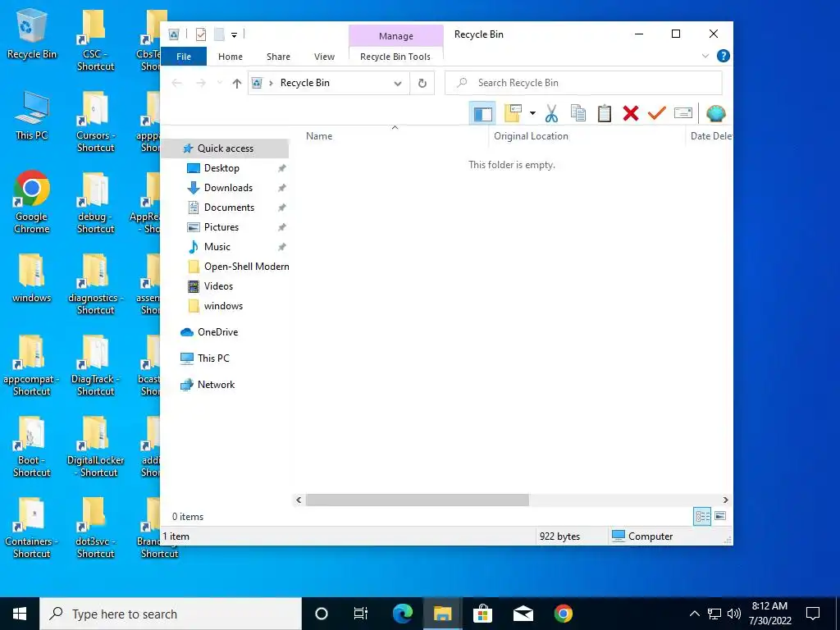Image resolution: width=840 pixels, height=630 pixels.
Task: Open Mail from the taskbar
Action: click(x=523, y=614)
